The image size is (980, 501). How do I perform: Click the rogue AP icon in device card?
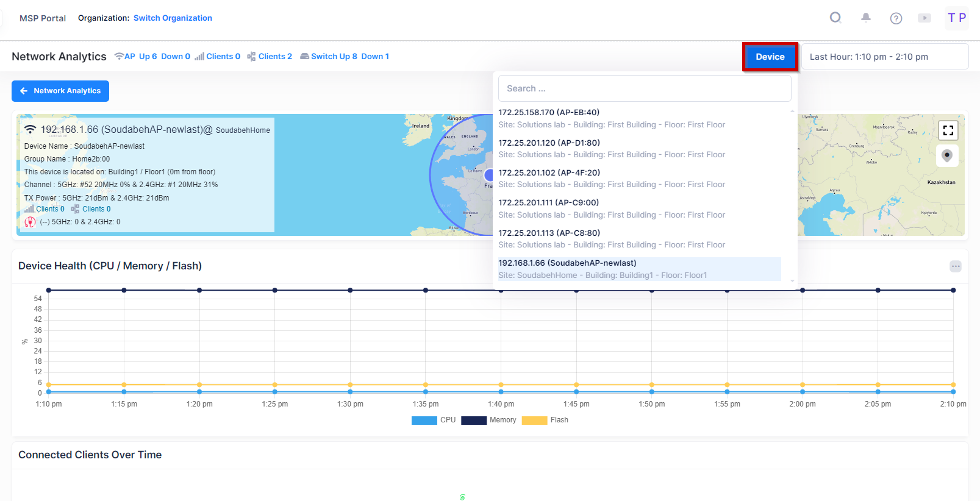(30, 222)
